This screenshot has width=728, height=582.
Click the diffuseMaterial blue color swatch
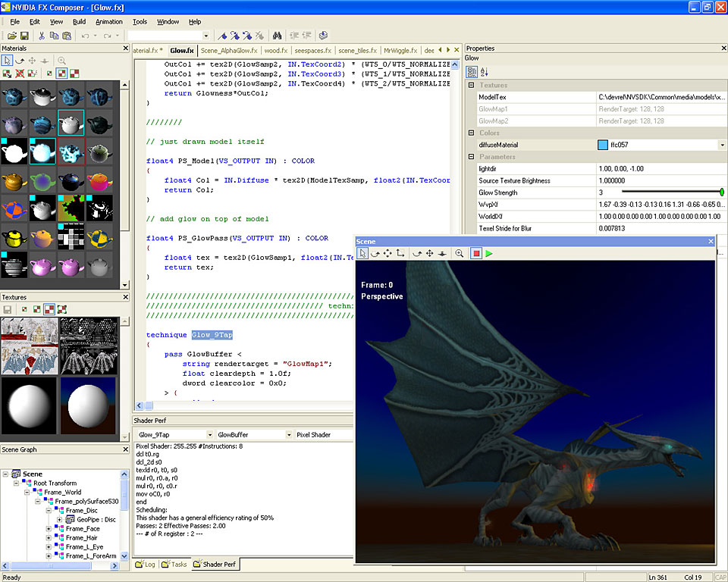603,145
